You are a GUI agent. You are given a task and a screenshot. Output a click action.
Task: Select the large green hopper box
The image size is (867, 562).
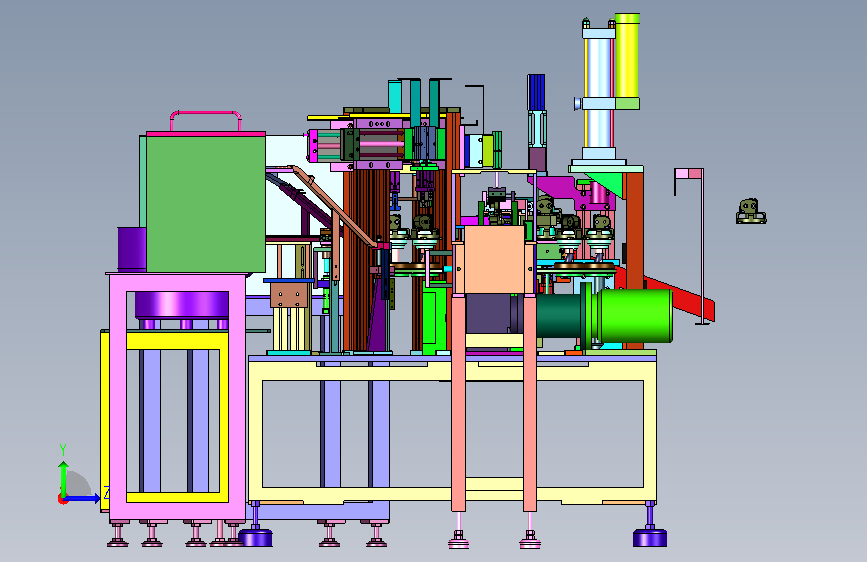[x=206, y=204]
